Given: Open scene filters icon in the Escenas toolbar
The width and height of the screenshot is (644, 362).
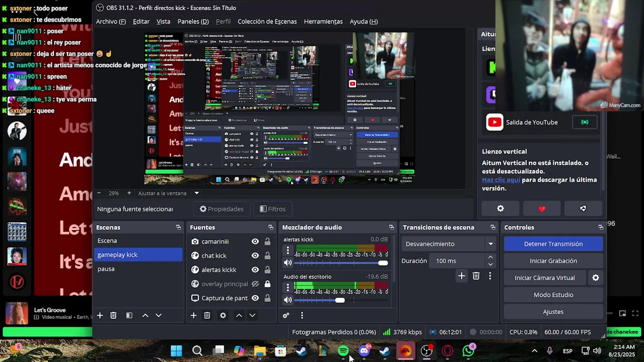Looking at the screenshot, I should coord(129,315).
